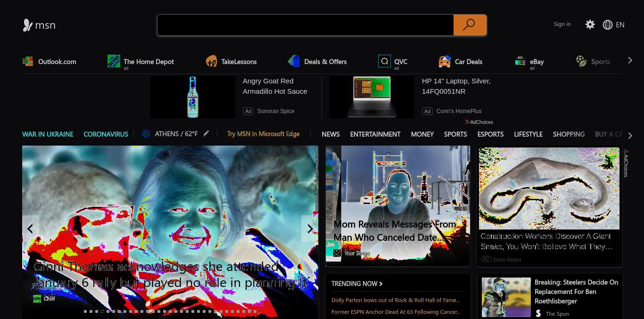The width and height of the screenshot is (644, 319).
Task: Expand the TRENDING NOW section
Action: (x=357, y=284)
